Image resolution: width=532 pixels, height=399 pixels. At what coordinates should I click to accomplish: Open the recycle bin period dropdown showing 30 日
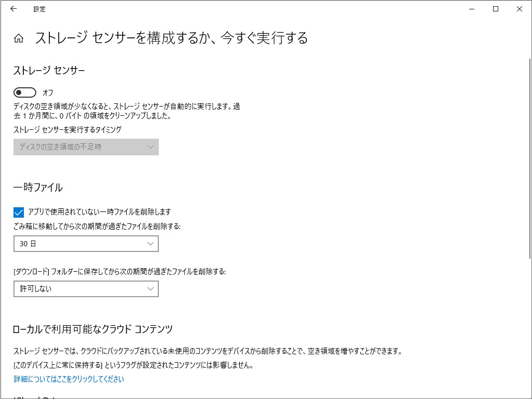coord(86,243)
